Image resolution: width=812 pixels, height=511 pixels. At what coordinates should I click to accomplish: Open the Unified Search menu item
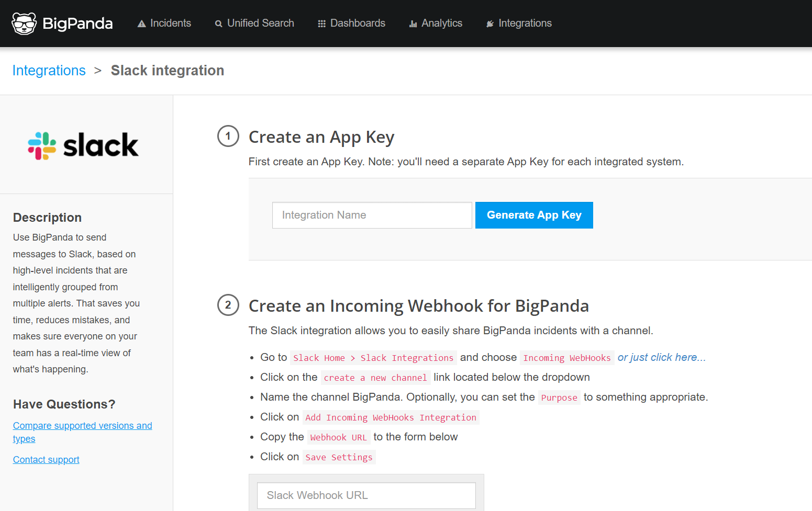(260, 24)
